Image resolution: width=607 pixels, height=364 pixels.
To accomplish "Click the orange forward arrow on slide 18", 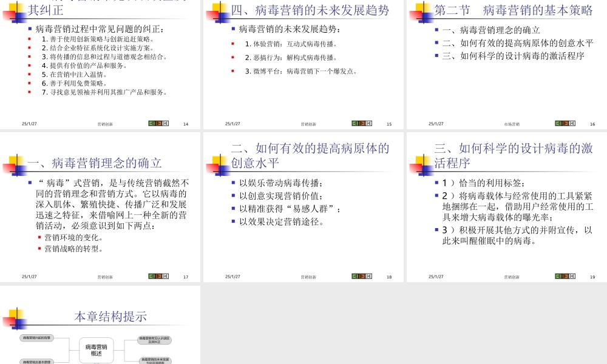I will click(x=361, y=275).
